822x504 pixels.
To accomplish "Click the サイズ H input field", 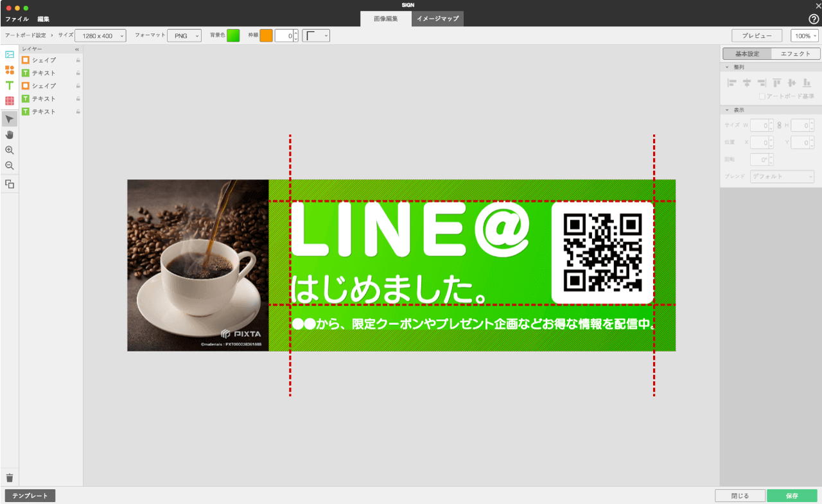I will [x=800, y=125].
